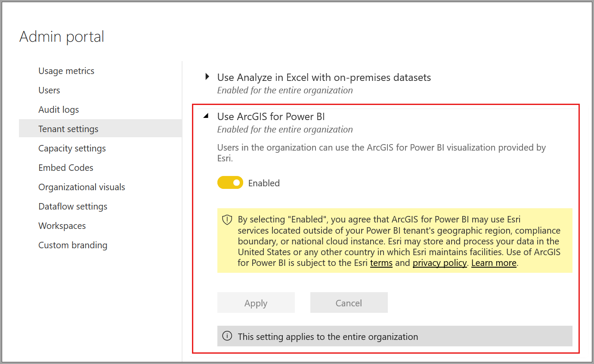The width and height of the screenshot is (594, 364).
Task: Click the Learn more link
Action: click(494, 263)
